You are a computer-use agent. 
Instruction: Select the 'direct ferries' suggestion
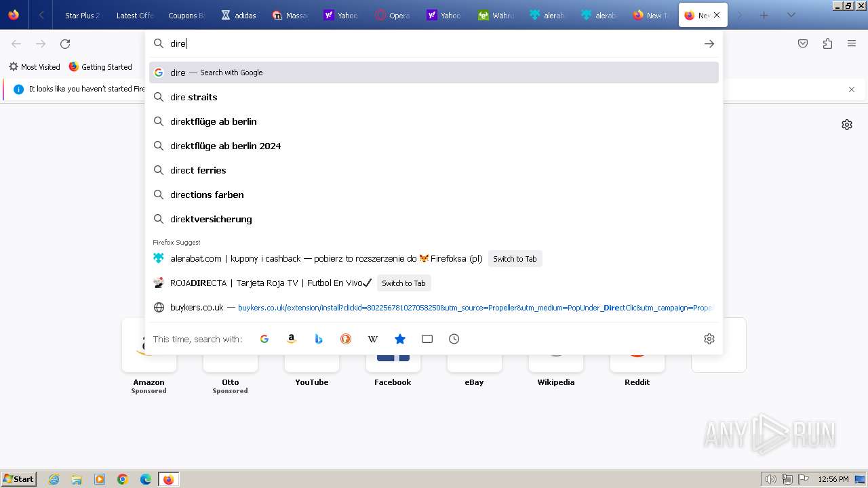[434, 170]
